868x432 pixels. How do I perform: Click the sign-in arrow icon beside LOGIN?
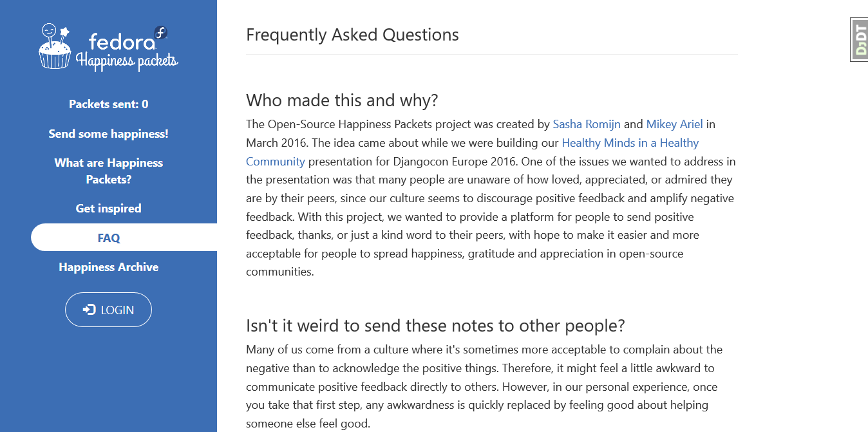coord(89,310)
